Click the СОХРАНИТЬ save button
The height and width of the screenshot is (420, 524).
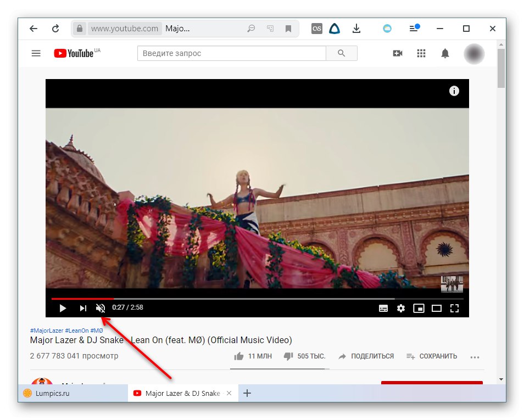pos(431,356)
